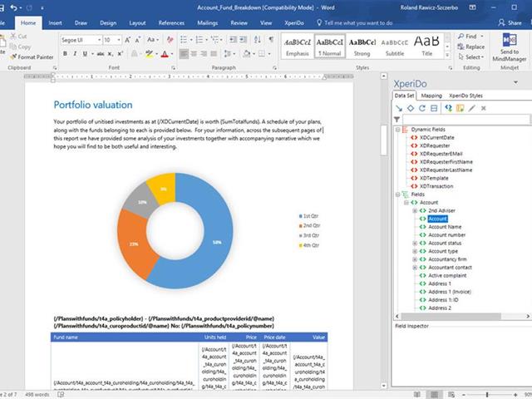The height and width of the screenshot is (399, 532).
Task: Toggle Bold formatting
Action: click(65, 53)
